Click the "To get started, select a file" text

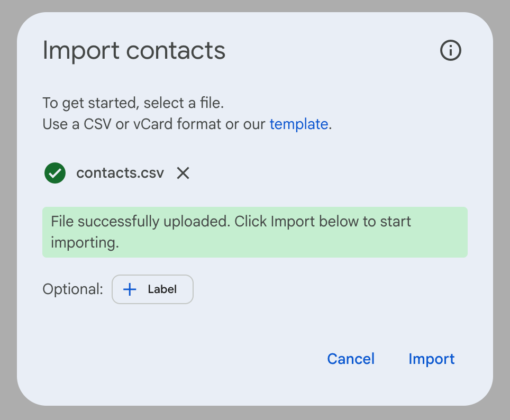[x=137, y=102]
